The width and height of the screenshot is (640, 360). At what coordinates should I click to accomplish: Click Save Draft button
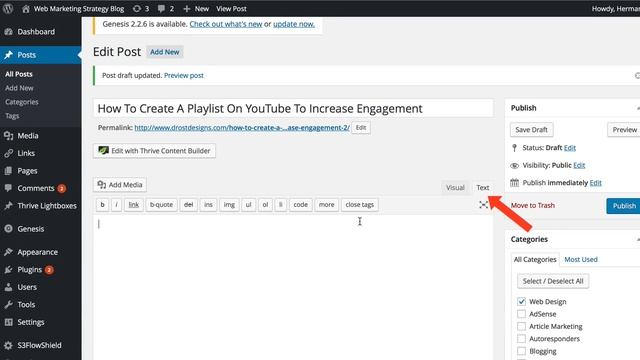(x=531, y=130)
